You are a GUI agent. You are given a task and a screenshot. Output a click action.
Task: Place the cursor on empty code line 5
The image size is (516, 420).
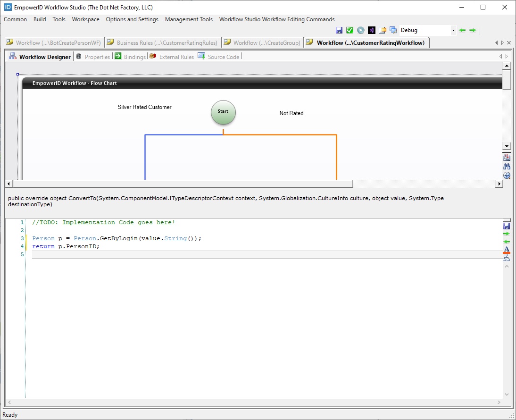tap(267, 254)
